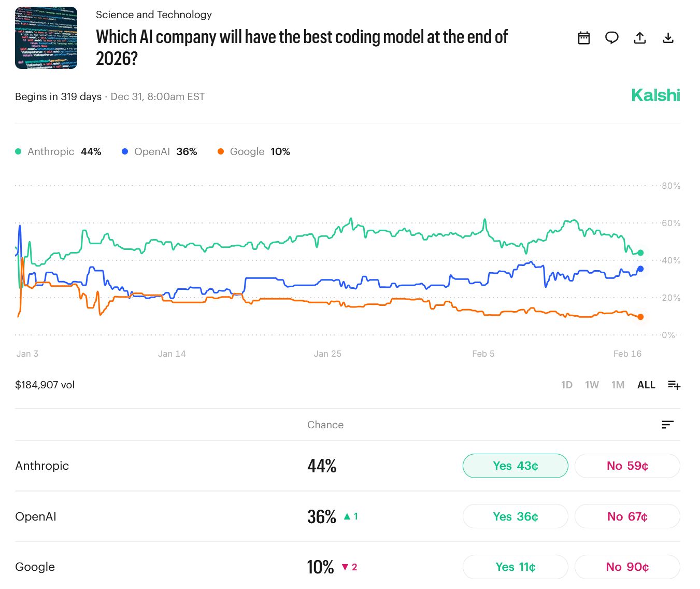
Task: Click the sort icon beside Chance
Action: point(667,425)
